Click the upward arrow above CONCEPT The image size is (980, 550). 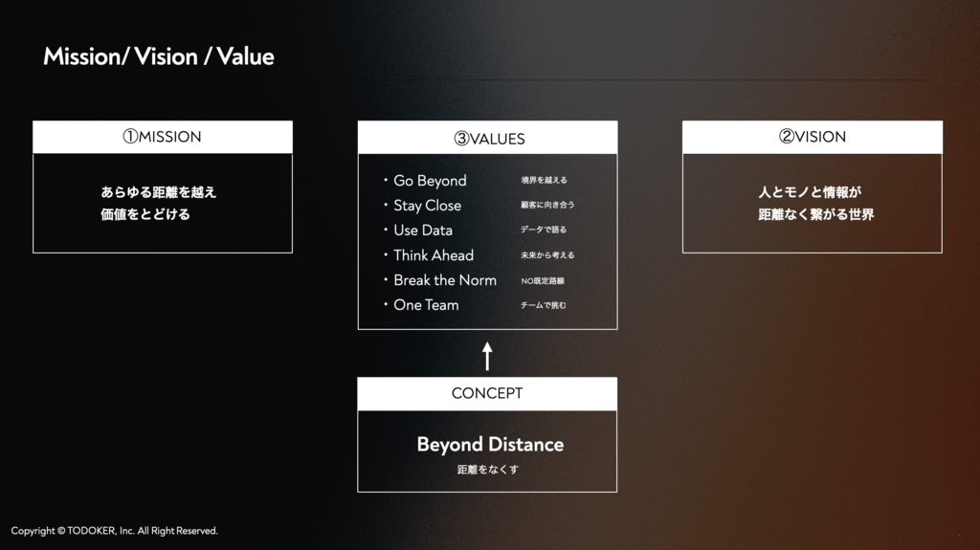(x=487, y=356)
